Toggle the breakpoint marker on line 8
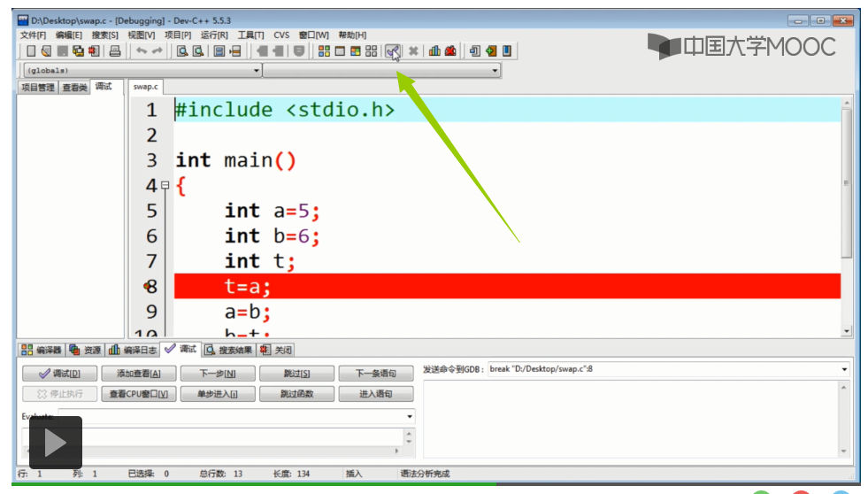Image resolution: width=868 pixels, height=494 pixels. click(x=147, y=286)
